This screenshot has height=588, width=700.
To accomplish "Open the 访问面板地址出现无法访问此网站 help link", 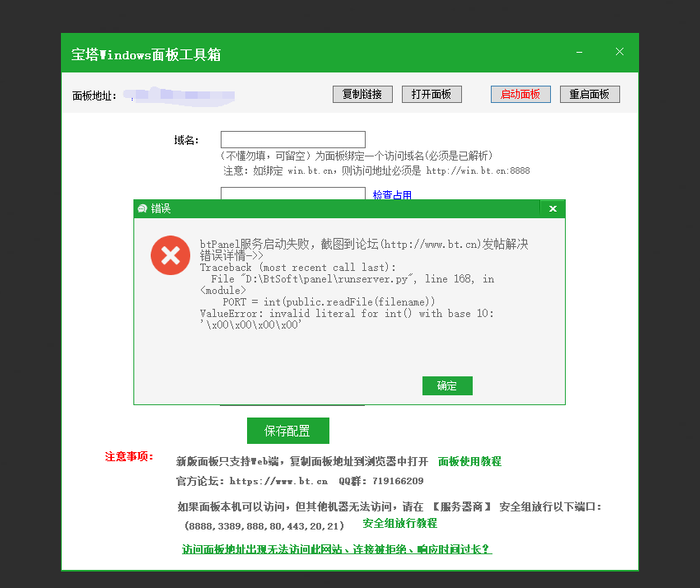I will 337,549.
